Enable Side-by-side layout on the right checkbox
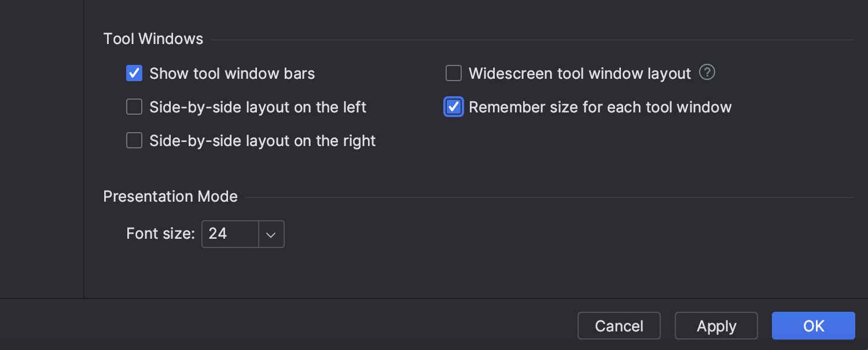The width and height of the screenshot is (868, 350). point(134,141)
